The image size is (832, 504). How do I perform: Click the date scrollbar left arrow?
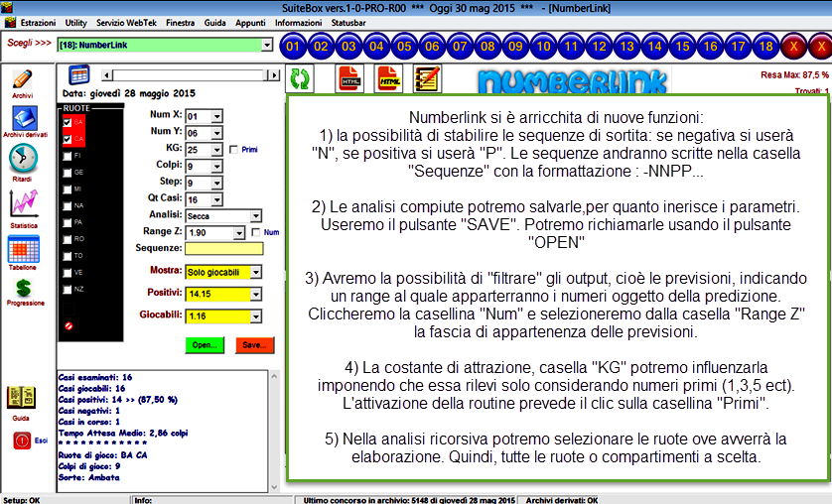point(106,75)
